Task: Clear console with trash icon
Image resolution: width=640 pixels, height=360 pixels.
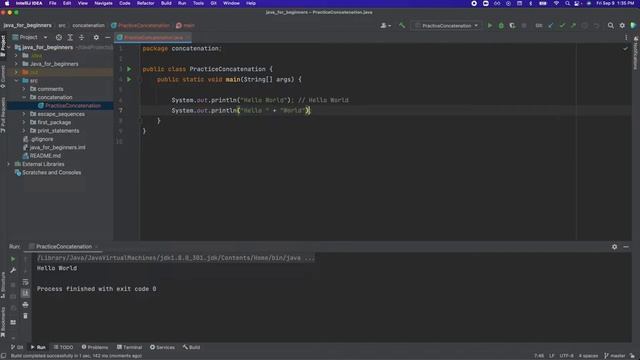Action: coord(25,316)
